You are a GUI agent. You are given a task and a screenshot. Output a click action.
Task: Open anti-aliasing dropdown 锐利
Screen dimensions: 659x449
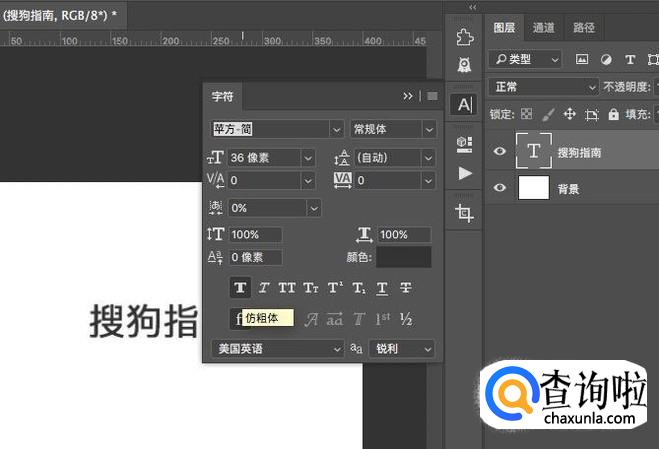pyautogui.click(x=402, y=349)
